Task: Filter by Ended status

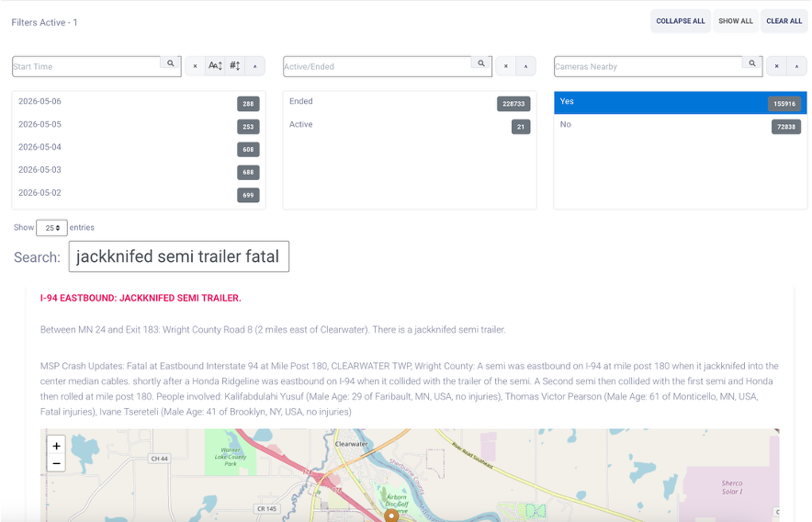Action: pyautogui.click(x=410, y=103)
